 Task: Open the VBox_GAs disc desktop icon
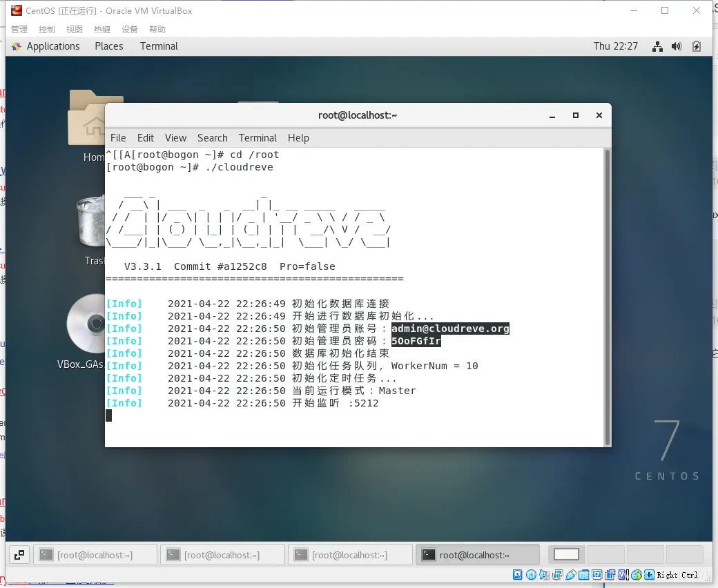[85, 331]
